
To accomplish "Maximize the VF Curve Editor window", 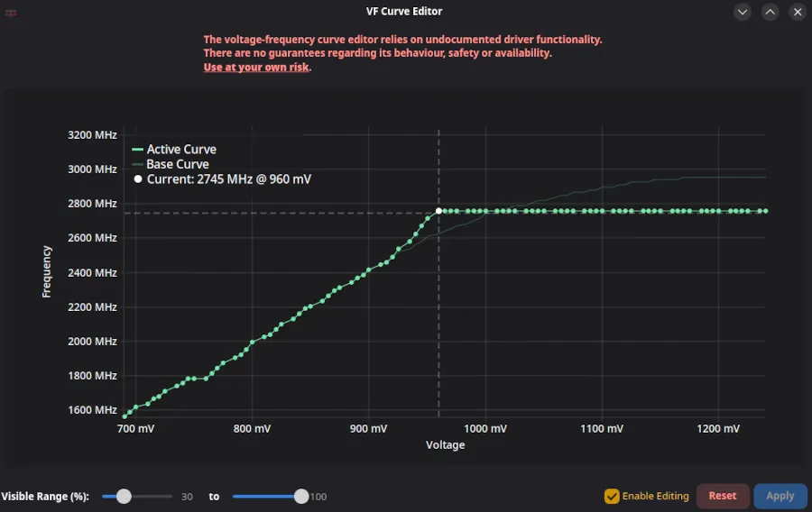I will [770, 12].
